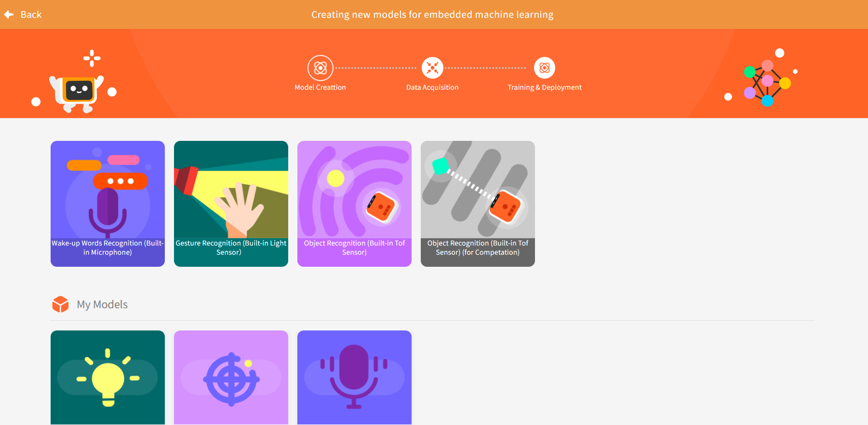The image size is (868, 425).
Task: Select the purple Object Recognition Tof Sensor card
Action: click(354, 203)
